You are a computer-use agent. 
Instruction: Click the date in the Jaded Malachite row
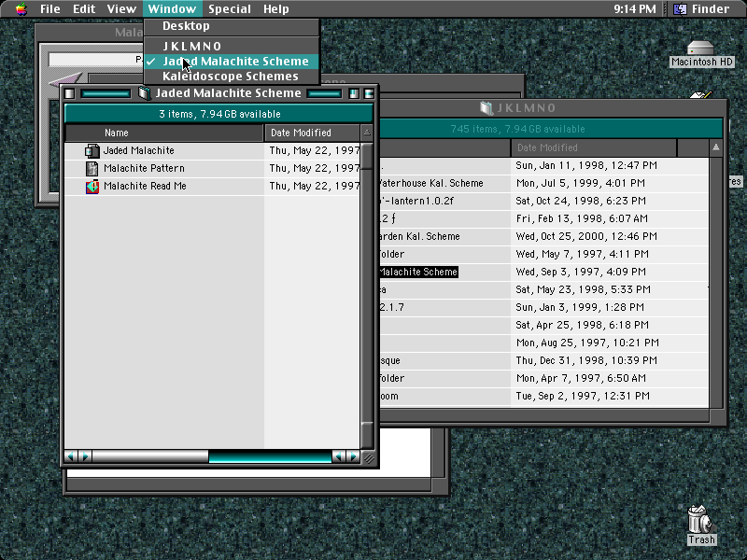(315, 151)
